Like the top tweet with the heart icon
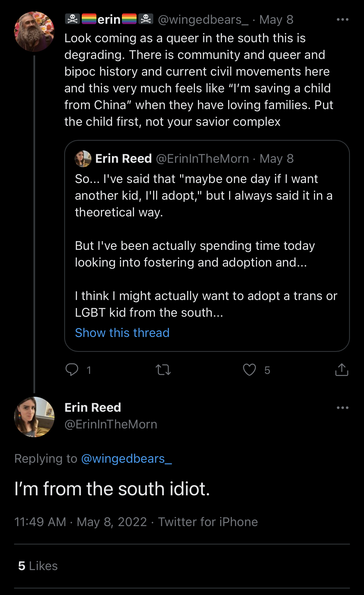The image size is (364, 595). click(x=249, y=369)
